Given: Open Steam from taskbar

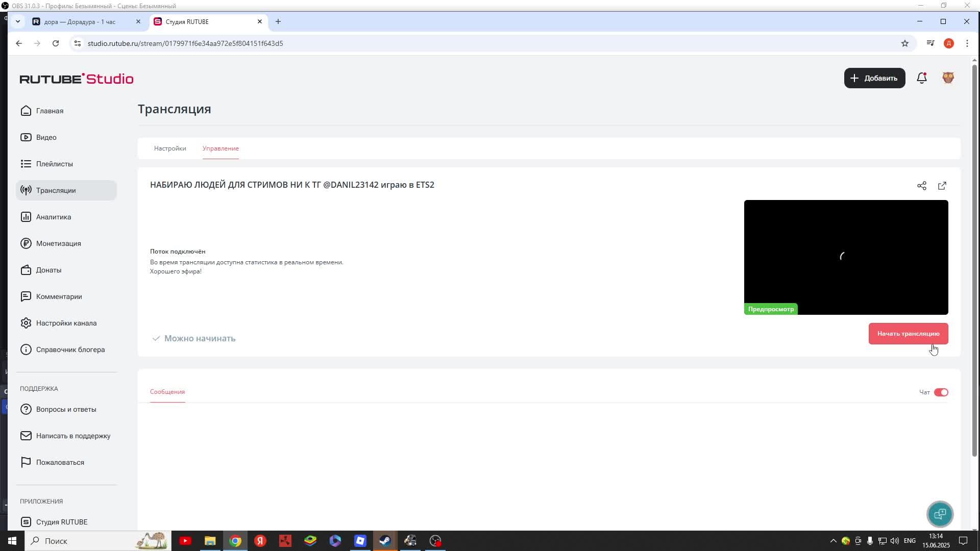Looking at the screenshot, I should pos(385,541).
